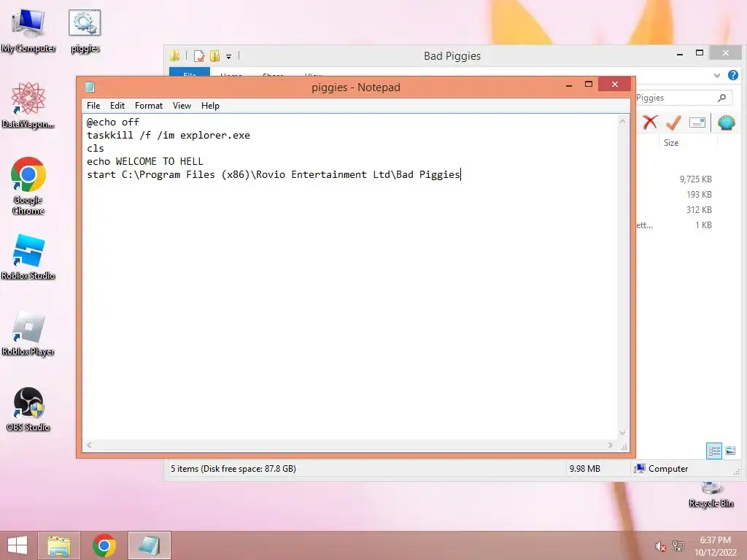Click the Notepad vertical scrollbar down arrow
747x560 pixels.
[622, 433]
